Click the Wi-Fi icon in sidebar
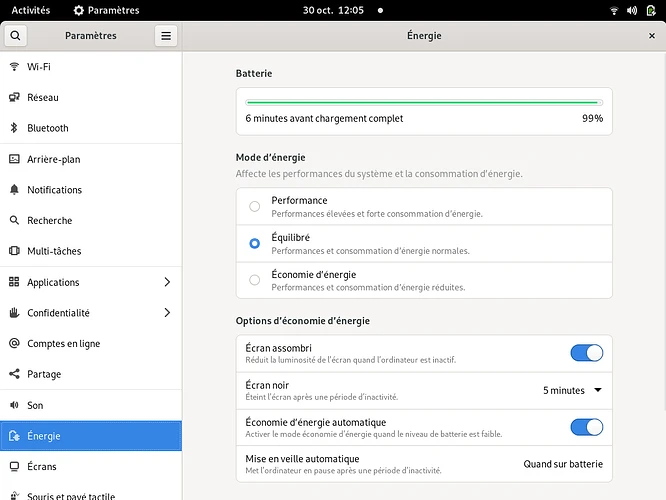This screenshot has width=666, height=500. pyautogui.click(x=15, y=67)
